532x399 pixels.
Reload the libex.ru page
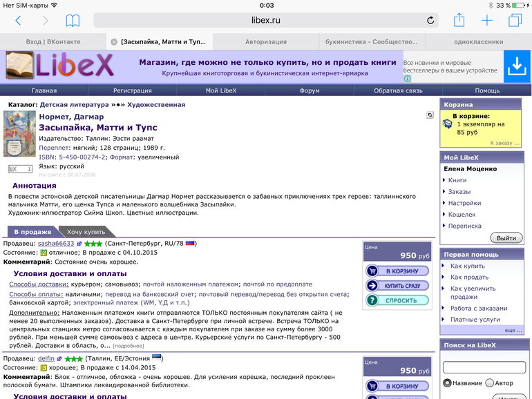427,21
